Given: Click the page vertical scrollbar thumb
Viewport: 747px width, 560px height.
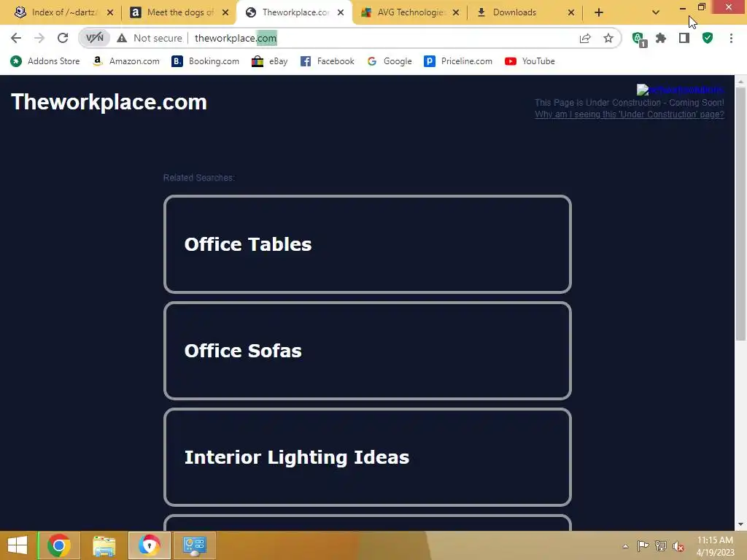Looking at the screenshot, I should pos(740,214).
